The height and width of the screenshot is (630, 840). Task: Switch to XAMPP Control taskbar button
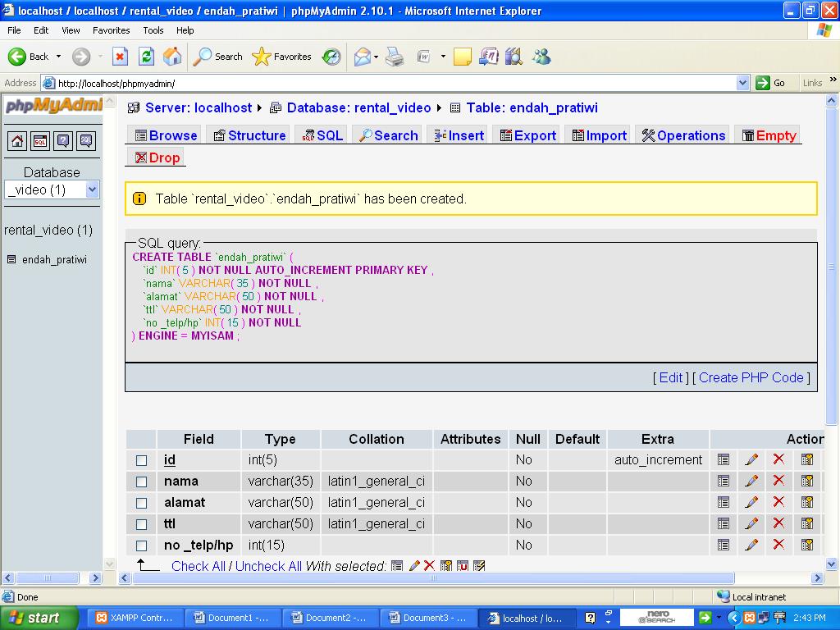coord(135,618)
